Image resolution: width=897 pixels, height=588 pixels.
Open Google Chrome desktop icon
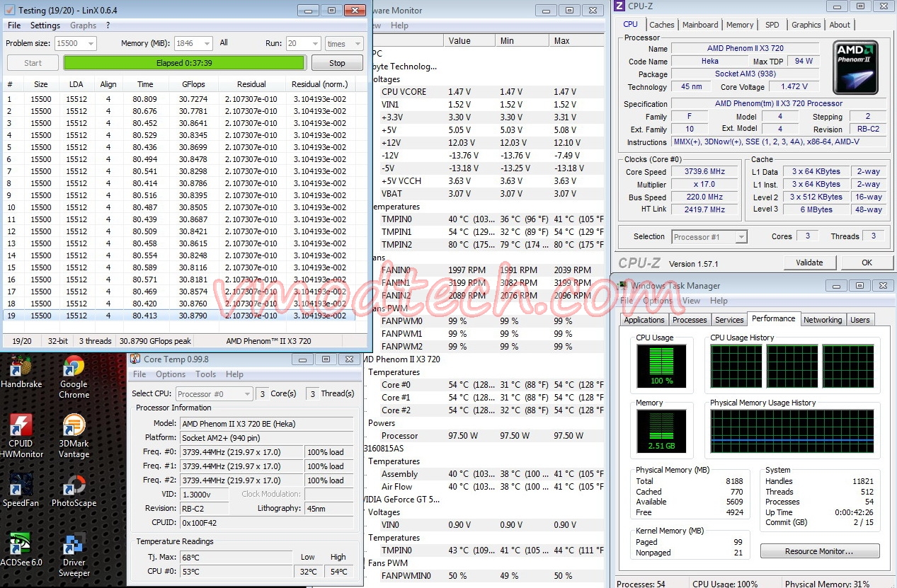pos(74,376)
